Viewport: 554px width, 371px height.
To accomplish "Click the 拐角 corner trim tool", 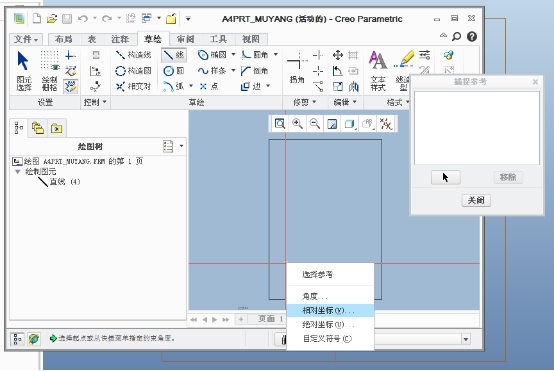I will click(x=297, y=67).
